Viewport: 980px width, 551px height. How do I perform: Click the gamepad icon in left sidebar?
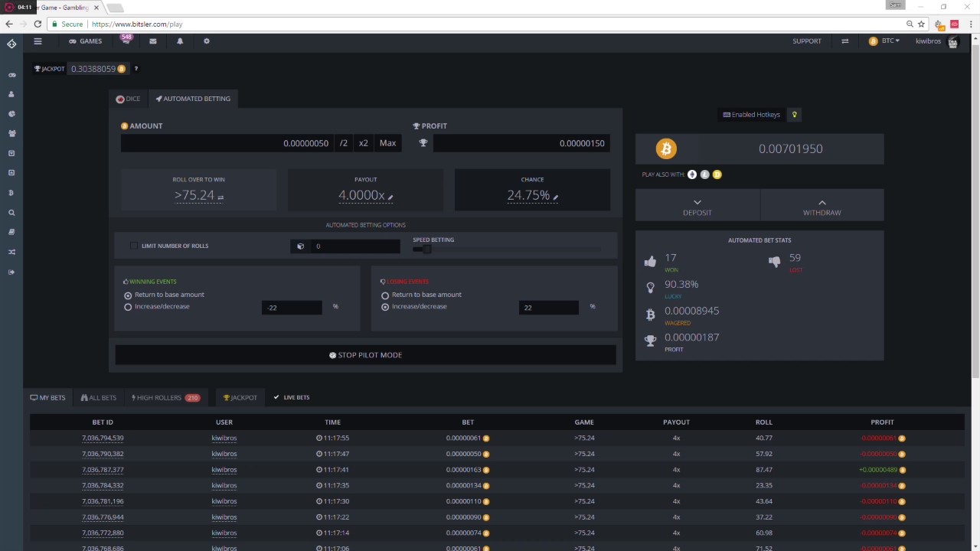(11, 75)
